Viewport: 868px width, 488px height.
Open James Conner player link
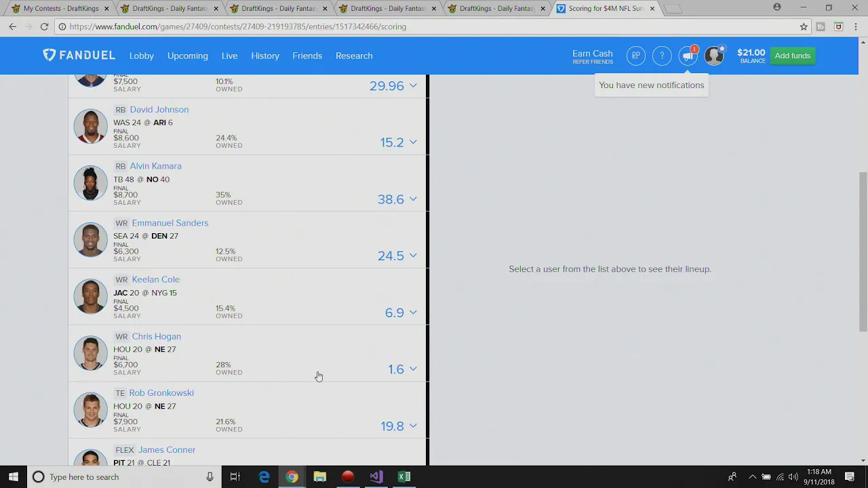(x=166, y=450)
